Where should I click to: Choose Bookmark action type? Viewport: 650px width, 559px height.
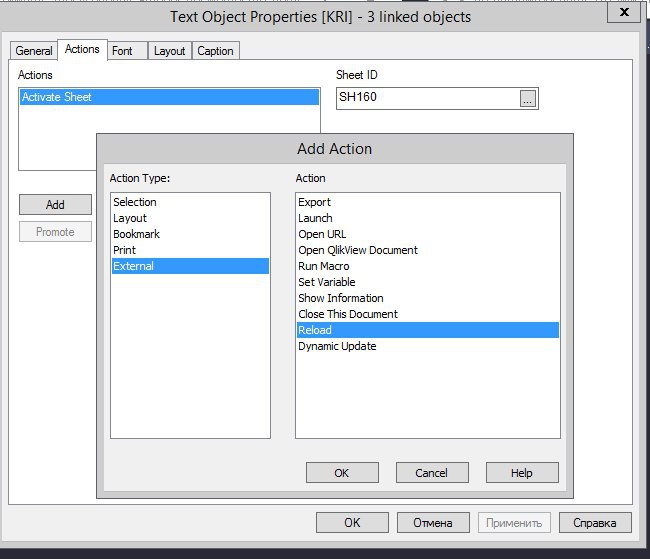pos(190,234)
